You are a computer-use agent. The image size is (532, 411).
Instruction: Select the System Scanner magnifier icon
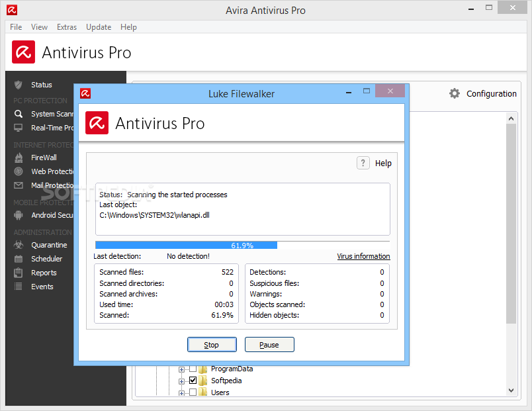19,114
